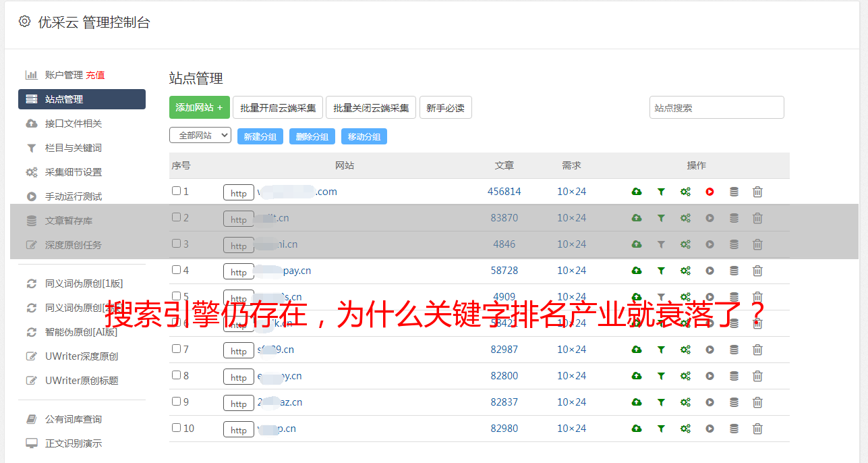Click the play icon in row 8
The height and width of the screenshot is (463, 868).
(x=710, y=376)
